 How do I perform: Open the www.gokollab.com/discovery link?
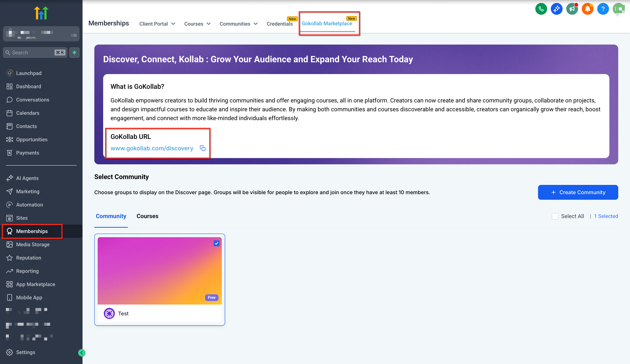[x=152, y=148]
